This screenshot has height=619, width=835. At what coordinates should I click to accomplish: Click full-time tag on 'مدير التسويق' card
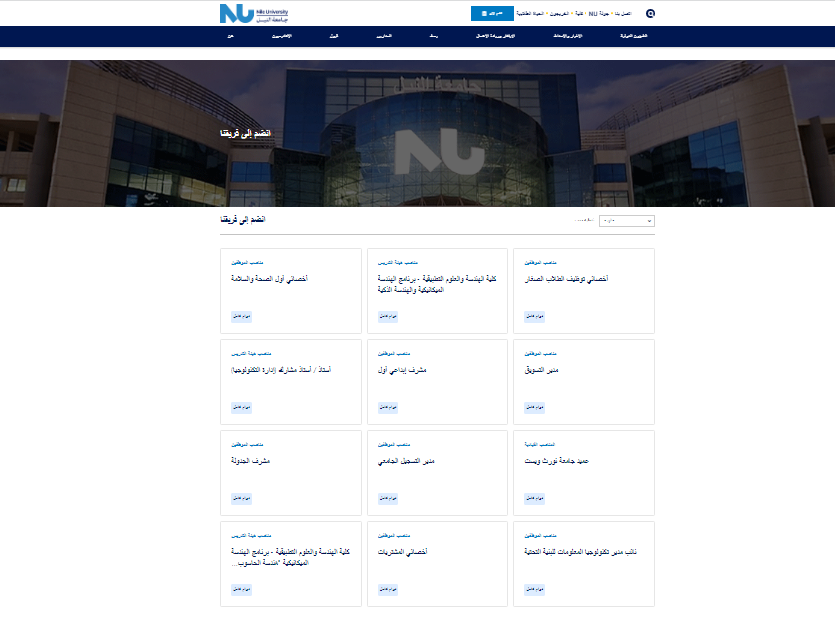point(534,407)
